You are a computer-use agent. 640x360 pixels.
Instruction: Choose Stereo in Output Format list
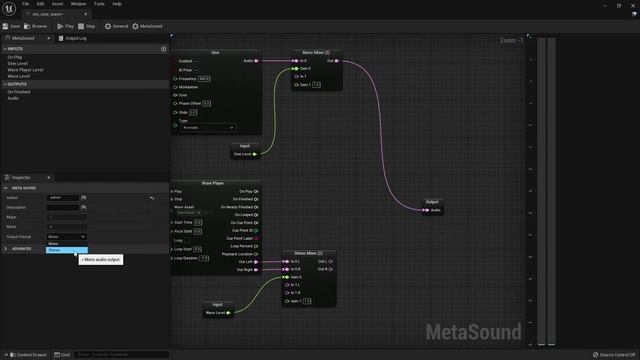(67, 250)
